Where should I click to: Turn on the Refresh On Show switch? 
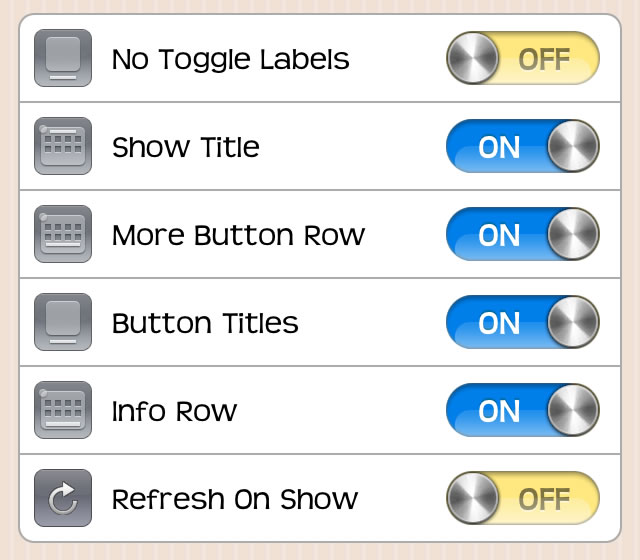point(522,498)
